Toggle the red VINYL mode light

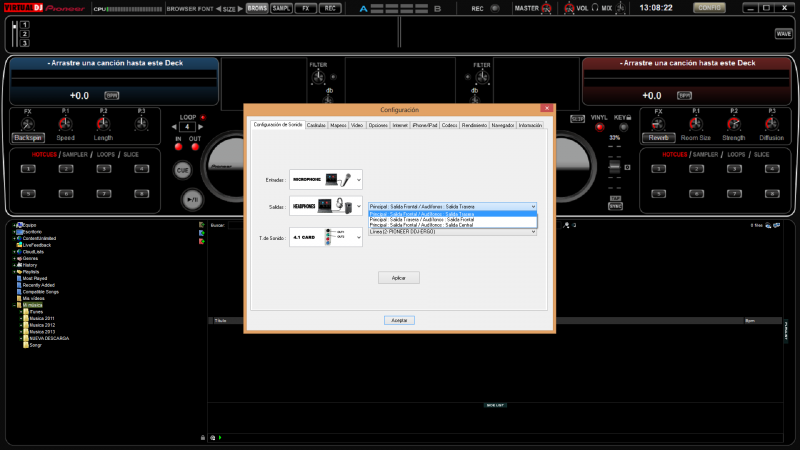599,127
